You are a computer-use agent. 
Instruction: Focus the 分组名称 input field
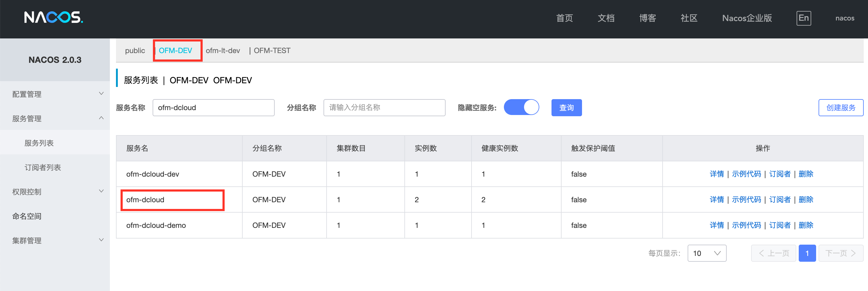(384, 107)
